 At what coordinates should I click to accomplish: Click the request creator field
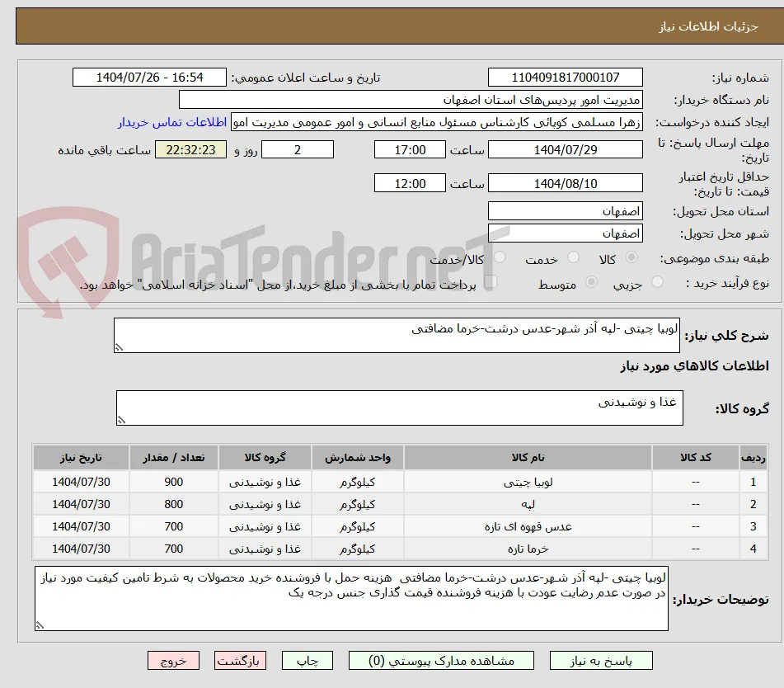point(436,122)
